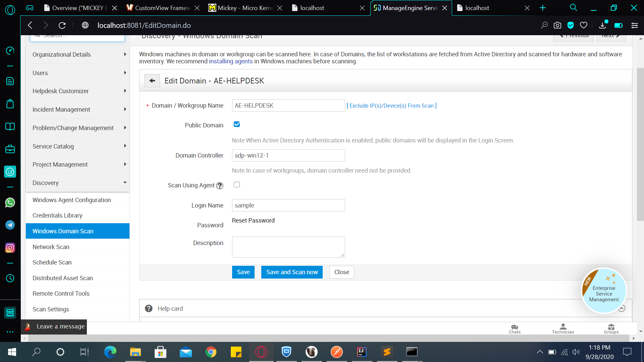644x362 pixels.
Task: Uncheck the Public Domain checkbox
Action: 237,124
